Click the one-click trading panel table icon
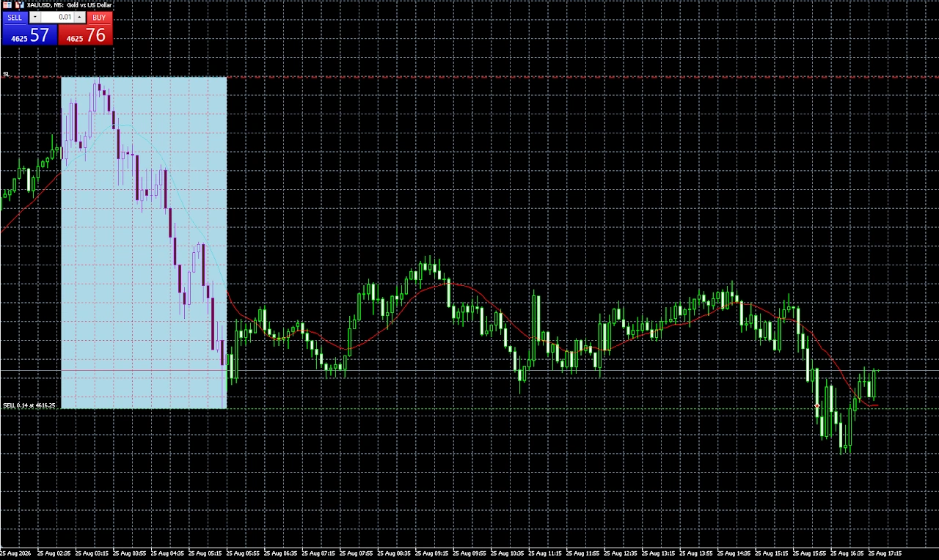 click(x=7, y=4)
